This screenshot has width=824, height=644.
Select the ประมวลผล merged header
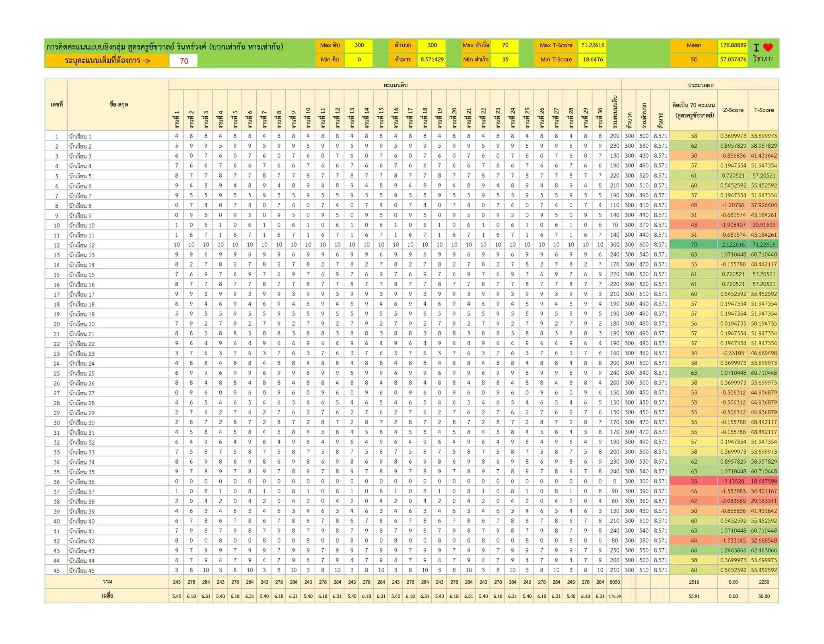(x=700, y=85)
